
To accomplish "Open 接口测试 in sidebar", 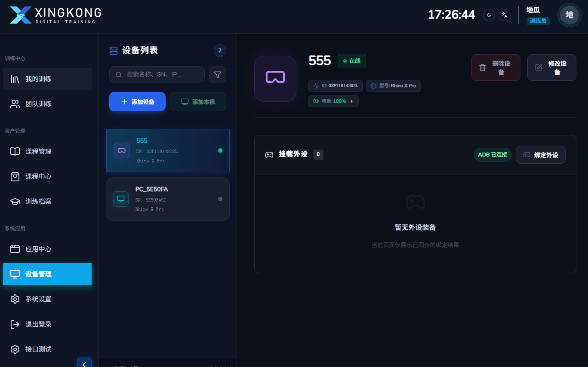I will click(x=47, y=349).
